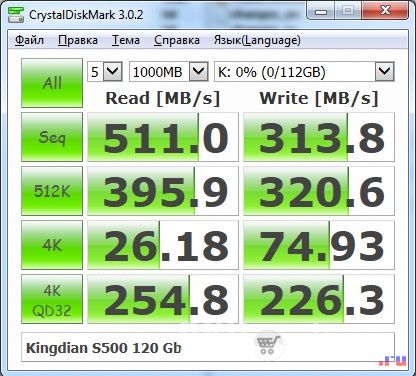416x376 pixels.
Task: Start the 4K random test
Action: [x=52, y=245]
